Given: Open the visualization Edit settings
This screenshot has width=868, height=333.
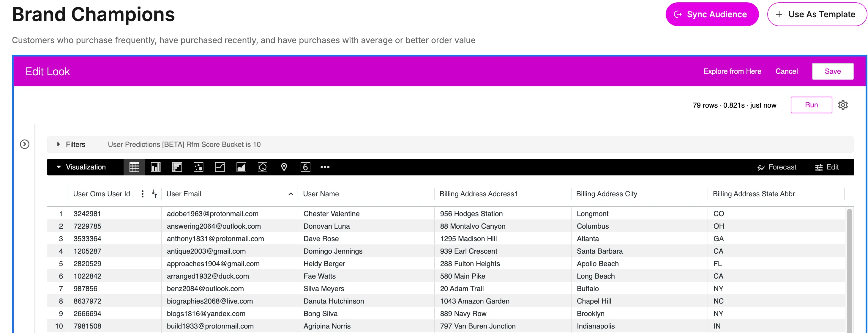Looking at the screenshot, I should (x=826, y=167).
